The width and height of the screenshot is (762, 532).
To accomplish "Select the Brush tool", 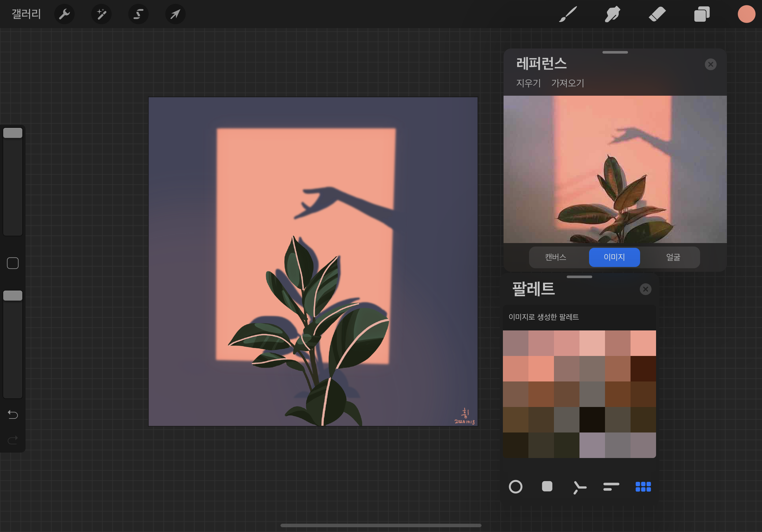I will 568,14.
